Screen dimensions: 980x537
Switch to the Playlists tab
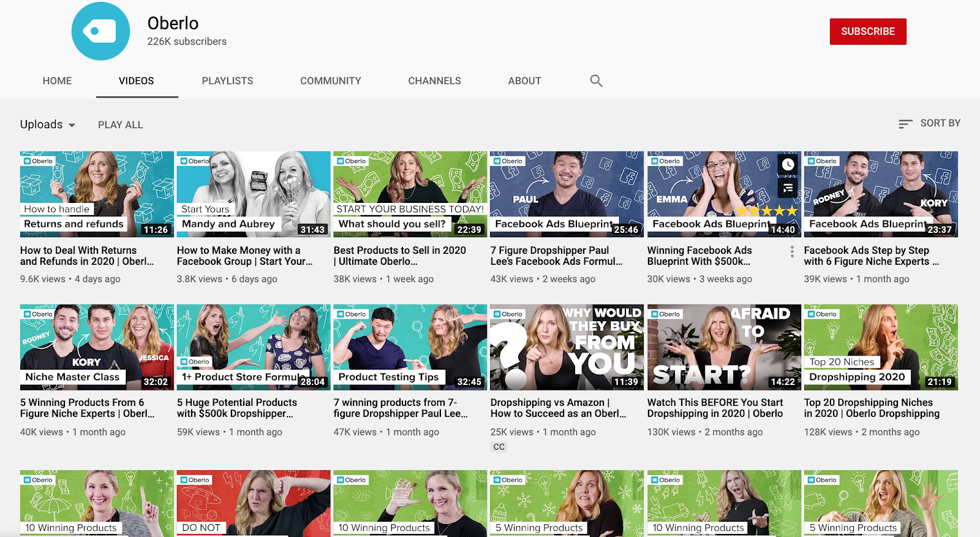227,81
